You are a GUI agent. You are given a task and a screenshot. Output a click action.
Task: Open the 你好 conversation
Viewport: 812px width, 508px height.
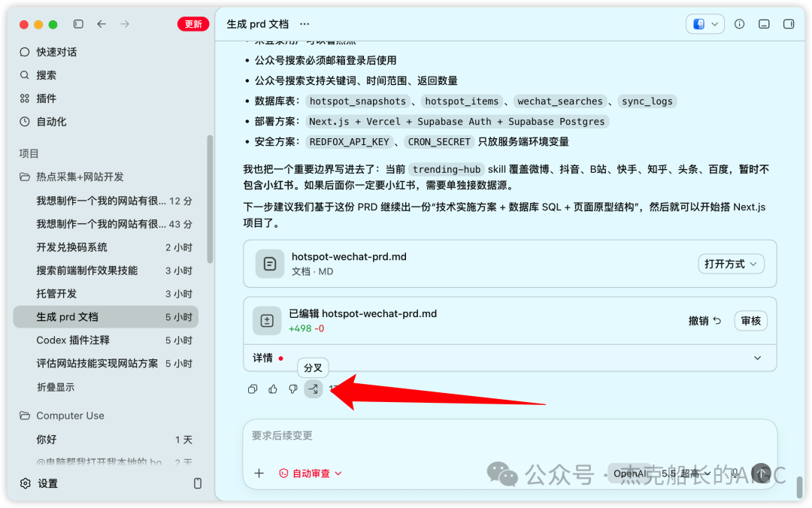coord(106,440)
